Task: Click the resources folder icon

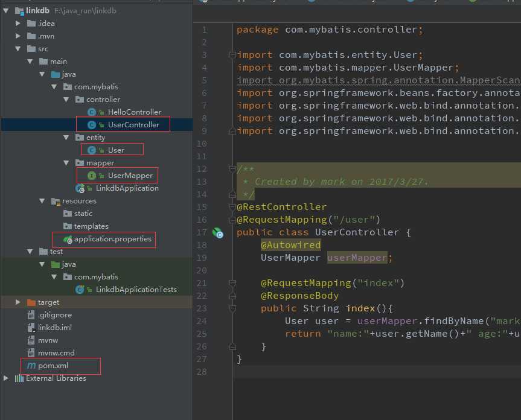Action: pyautogui.click(x=56, y=201)
